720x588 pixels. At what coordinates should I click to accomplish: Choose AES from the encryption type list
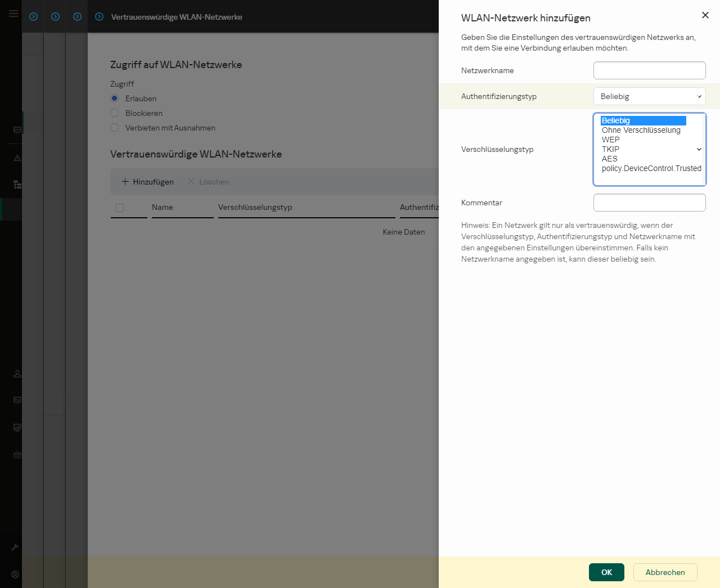[x=610, y=159]
